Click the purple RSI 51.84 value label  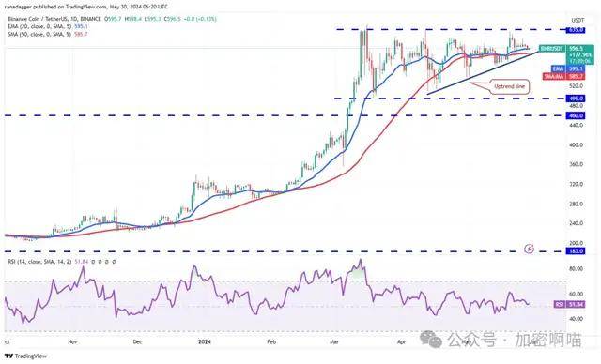click(x=570, y=304)
